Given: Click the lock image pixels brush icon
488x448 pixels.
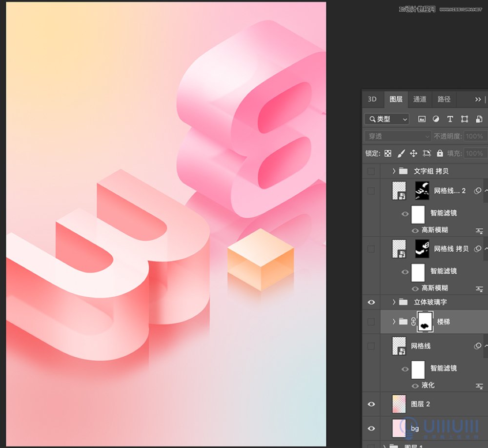Looking at the screenshot, I should [401, 153].
